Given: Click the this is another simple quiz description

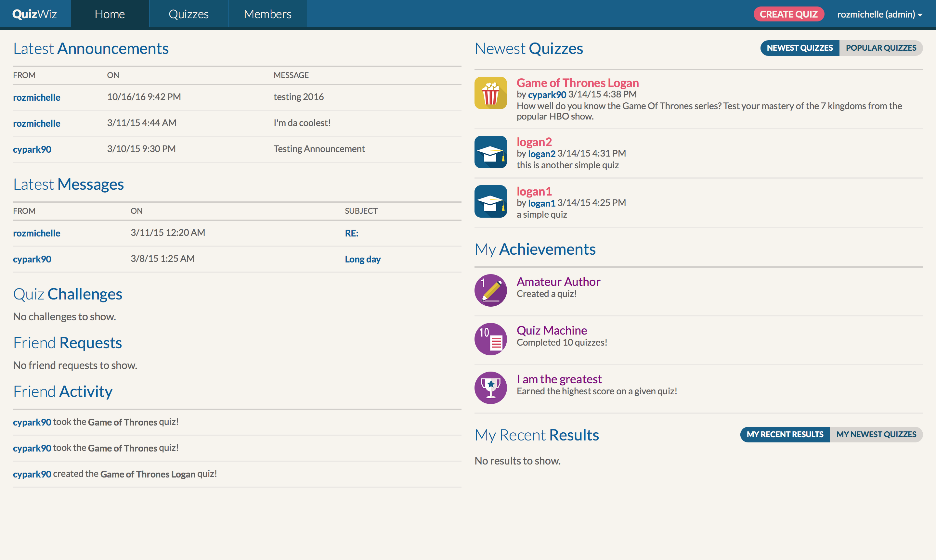Looking at the screenshot, I should coord(567,165).
